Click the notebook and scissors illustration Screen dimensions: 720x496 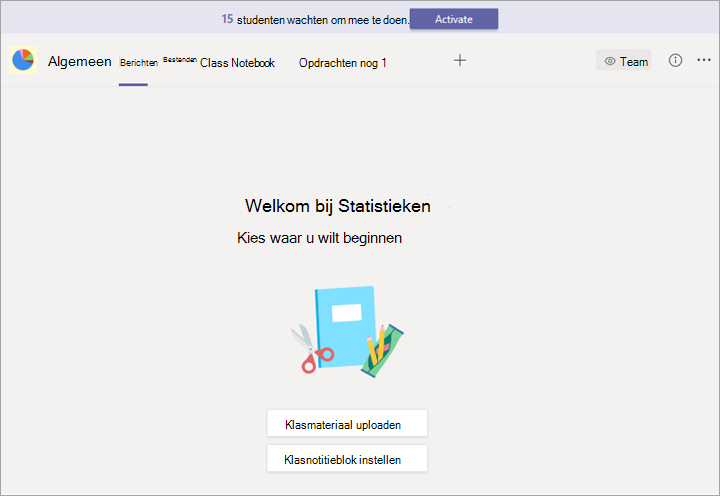(347, 332)
